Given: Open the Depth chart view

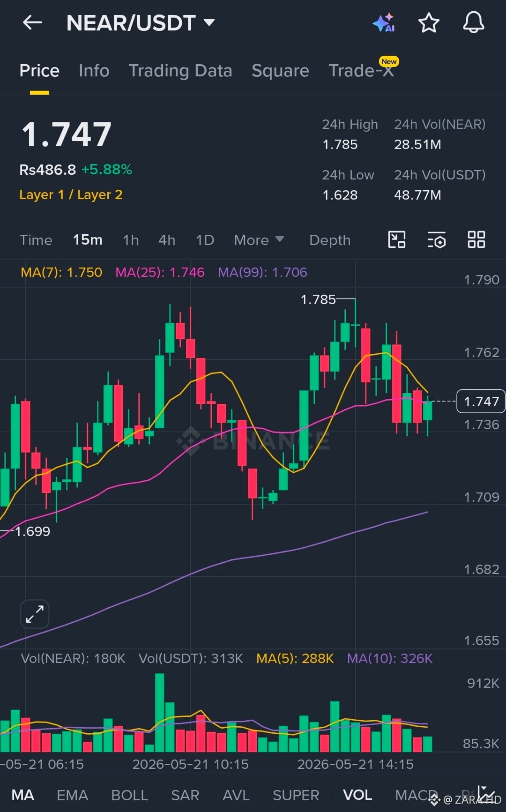Looking at the screenshot, I should 330,240.
